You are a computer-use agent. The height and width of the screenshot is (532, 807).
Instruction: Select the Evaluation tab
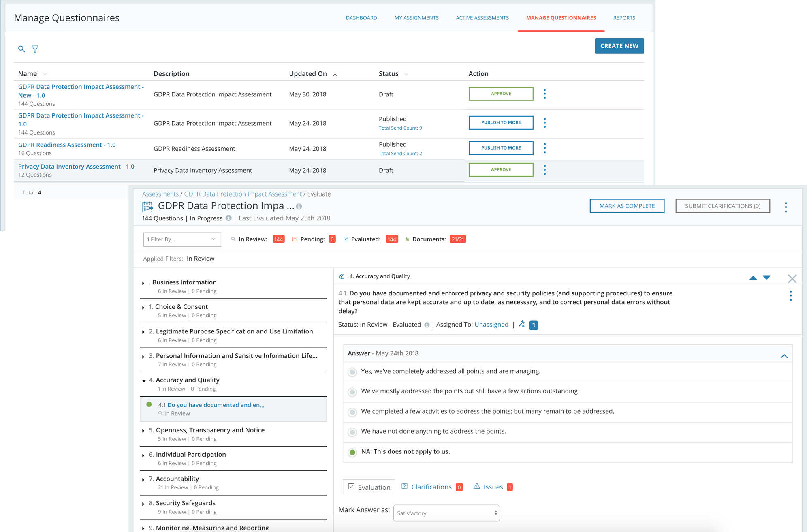[369, 487]
